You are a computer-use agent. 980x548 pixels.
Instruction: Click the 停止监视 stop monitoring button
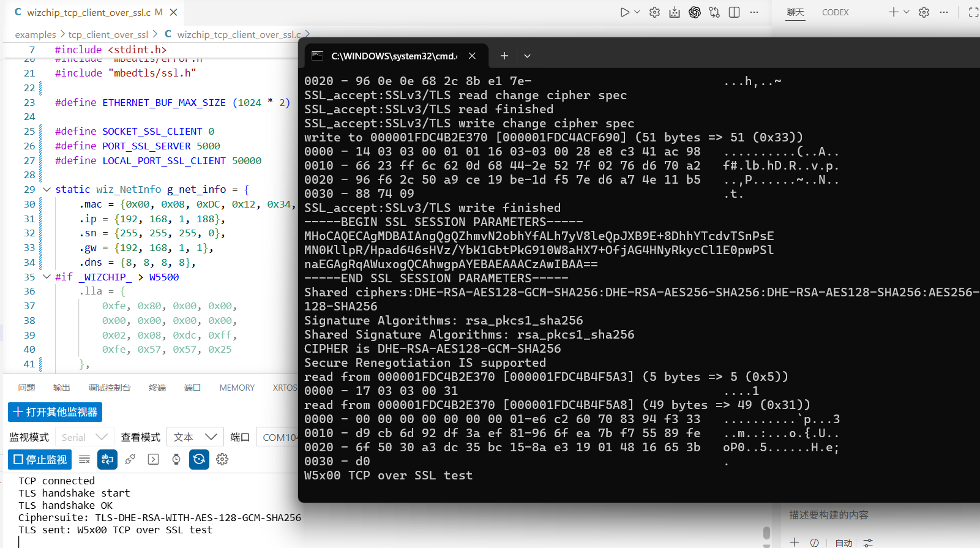[x=40, y=460]
